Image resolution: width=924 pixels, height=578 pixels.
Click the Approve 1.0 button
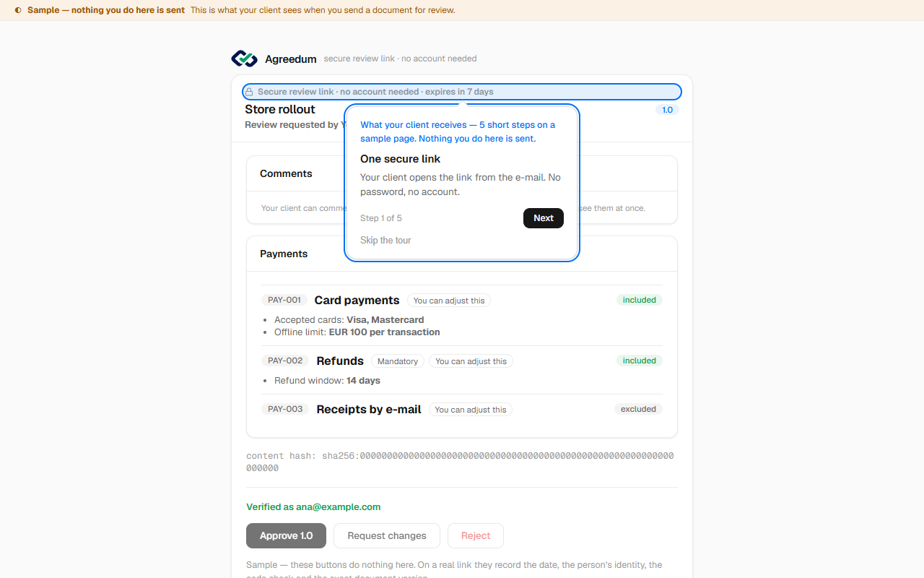click(x=286, y=535)
